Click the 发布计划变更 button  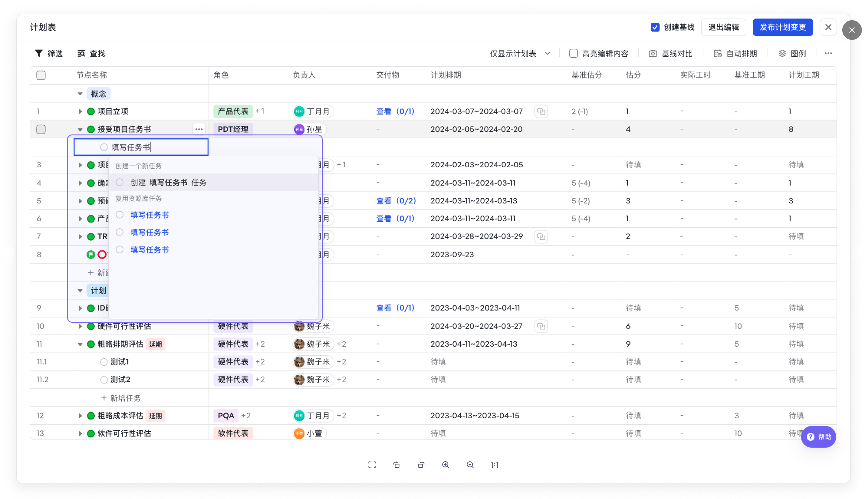783,27
